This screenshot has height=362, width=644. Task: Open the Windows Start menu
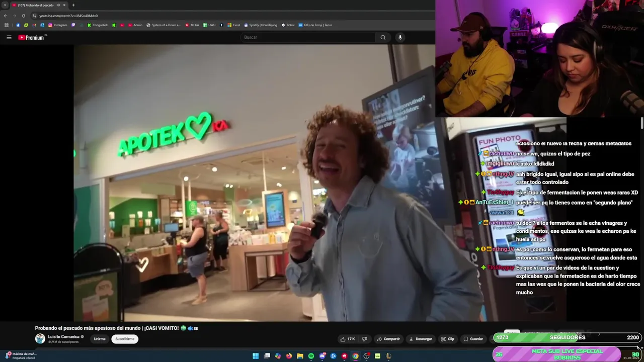click(x=256, y=356)
